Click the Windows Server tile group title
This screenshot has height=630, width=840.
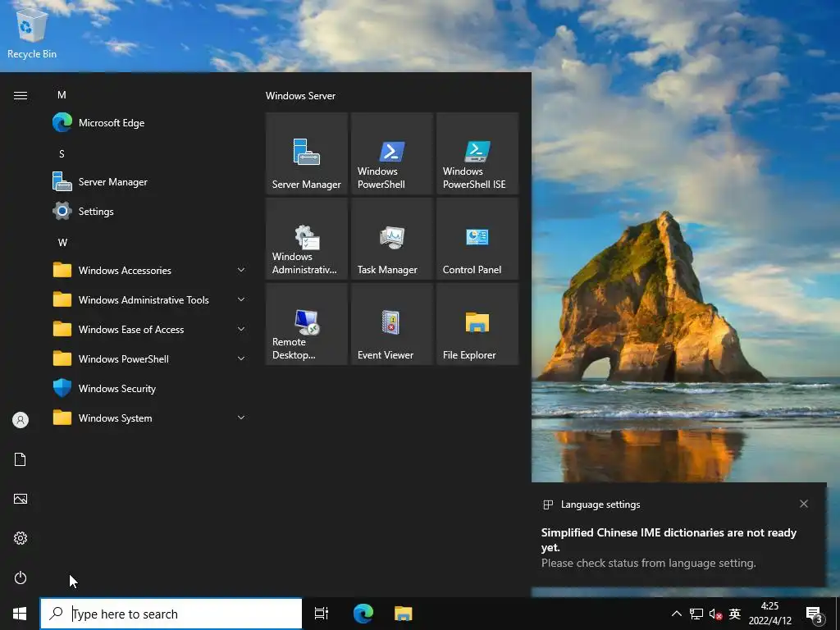[300, 96]
